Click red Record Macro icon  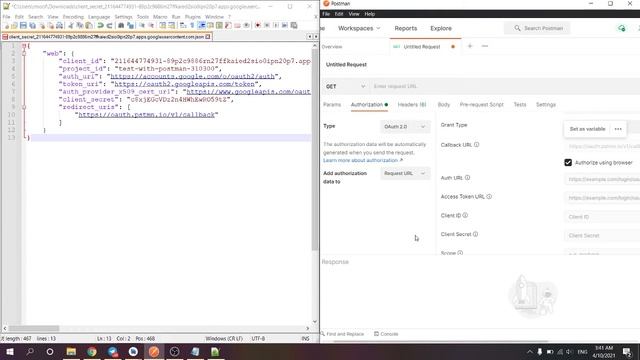(x=258, y=25)
